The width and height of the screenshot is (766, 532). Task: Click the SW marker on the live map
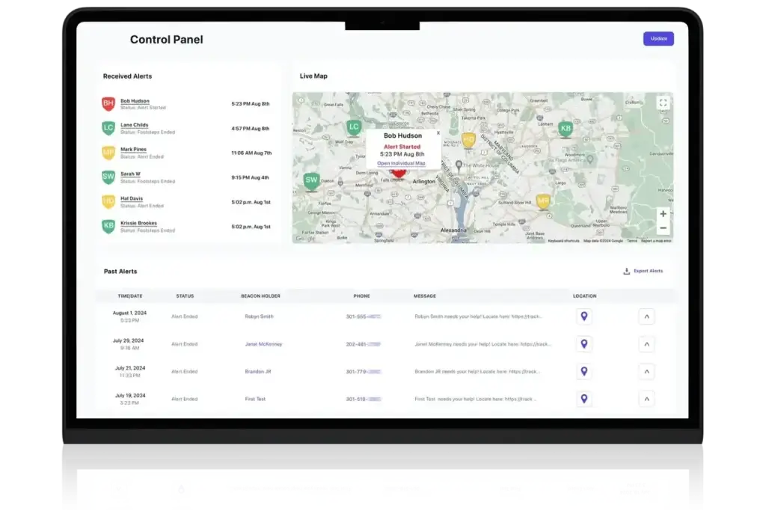coord(311,181)
